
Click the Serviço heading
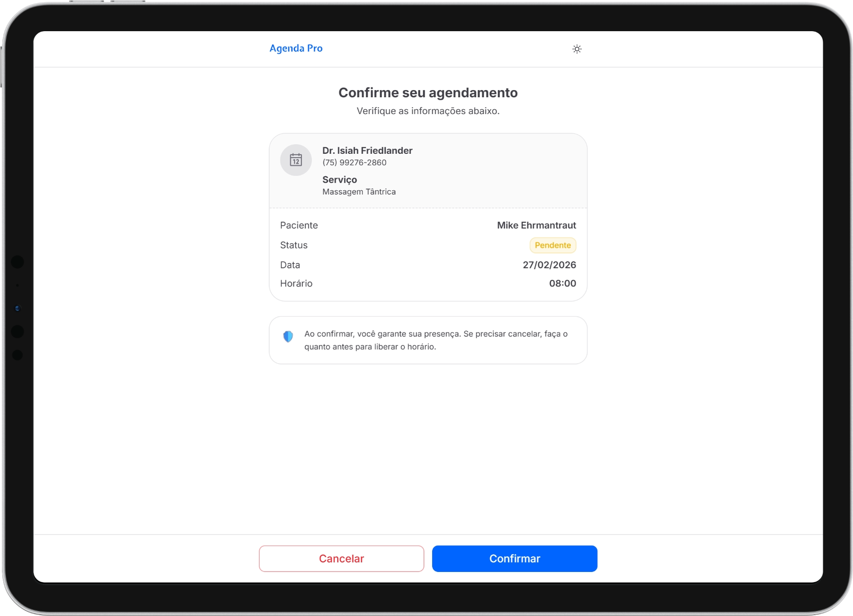tap(339, 180)
